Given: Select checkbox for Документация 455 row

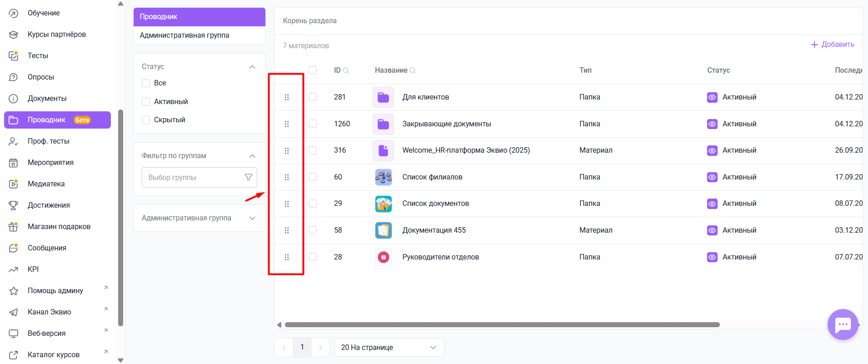Looking at the screenshot, I should [x=313, y=230].
